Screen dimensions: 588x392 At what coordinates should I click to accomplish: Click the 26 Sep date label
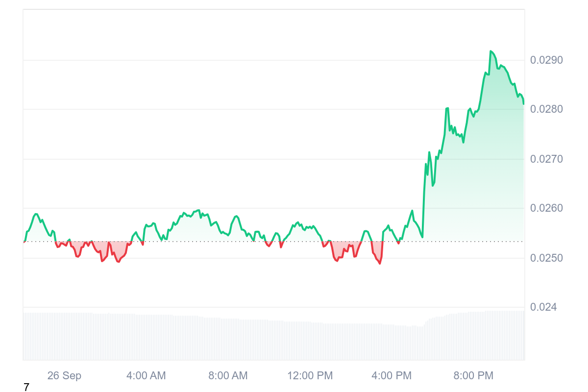pos(64,376)
